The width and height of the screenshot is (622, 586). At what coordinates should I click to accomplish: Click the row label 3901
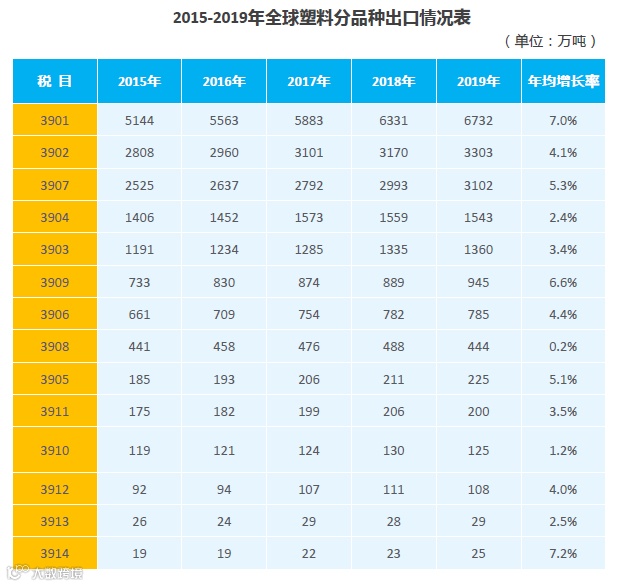[55, 120]
